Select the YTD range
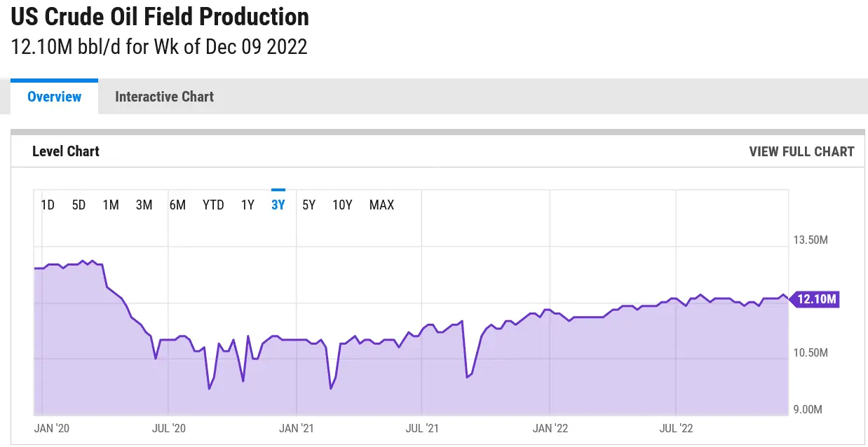868x447 pixels. tap(213, 205)
